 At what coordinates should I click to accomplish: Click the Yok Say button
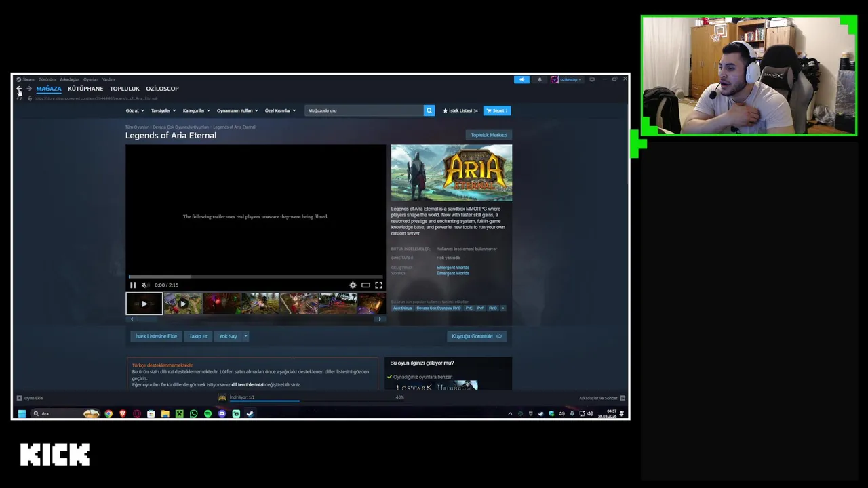[228, 336]
